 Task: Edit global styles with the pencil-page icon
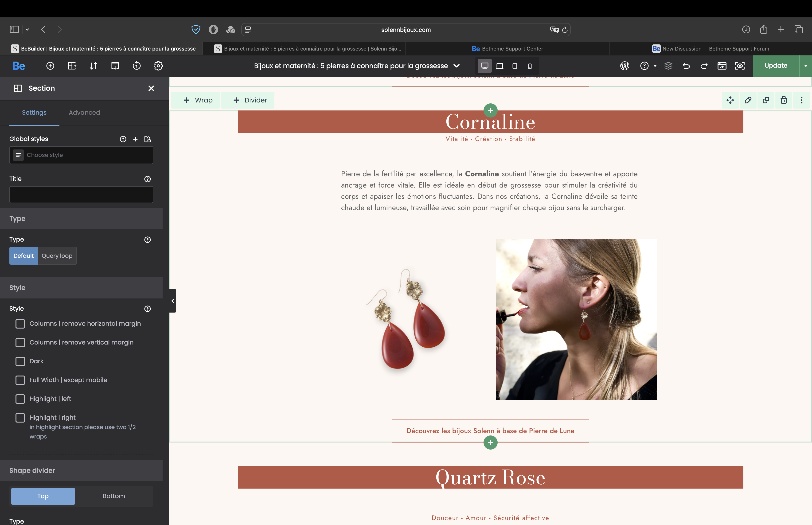[x=148, y=139]
